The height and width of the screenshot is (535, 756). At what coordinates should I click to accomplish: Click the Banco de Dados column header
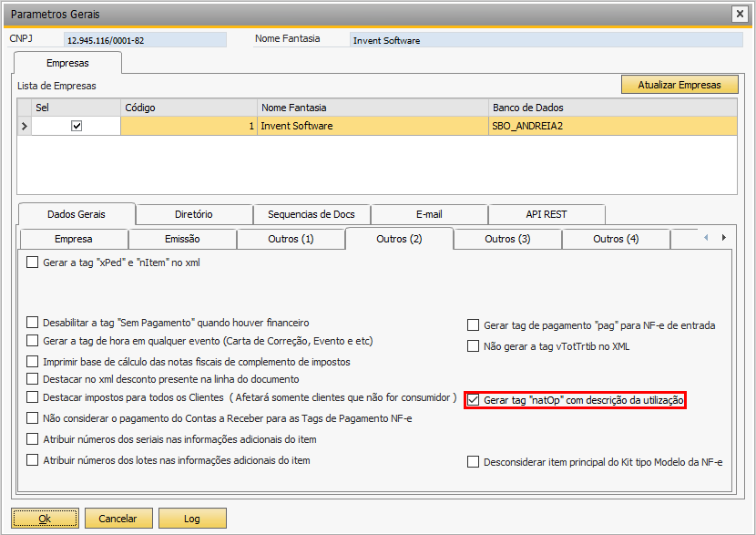[613, 108]
